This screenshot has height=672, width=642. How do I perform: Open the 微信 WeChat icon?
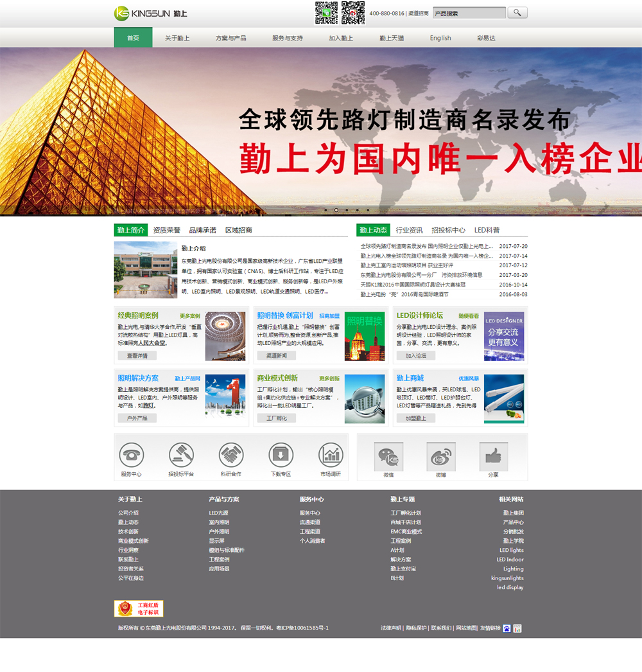click(388, 456)
